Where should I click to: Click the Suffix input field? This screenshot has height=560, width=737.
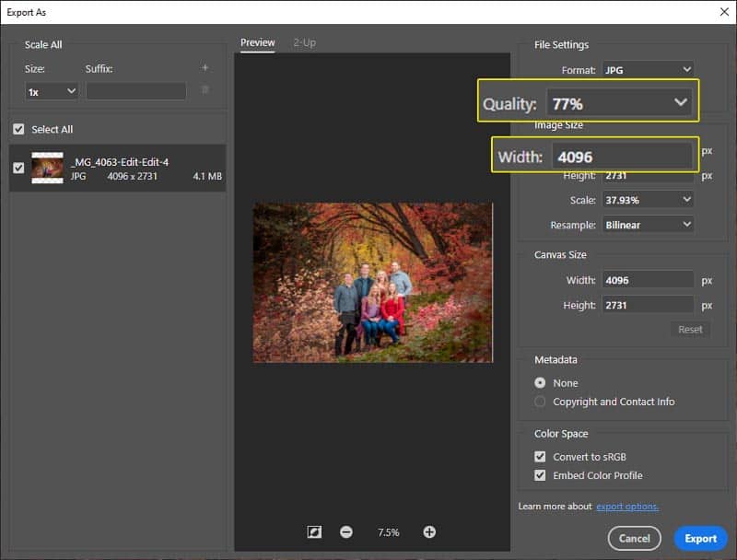(136, 91)
